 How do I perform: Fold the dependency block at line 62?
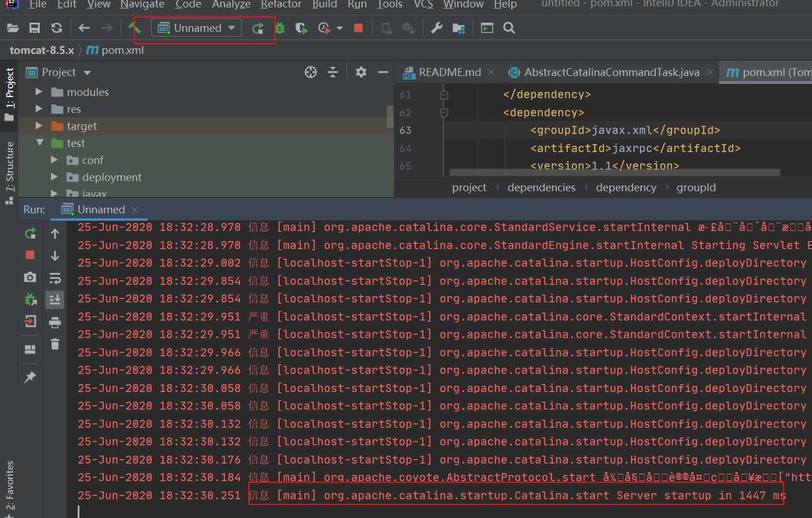click(x=444, y=112)
